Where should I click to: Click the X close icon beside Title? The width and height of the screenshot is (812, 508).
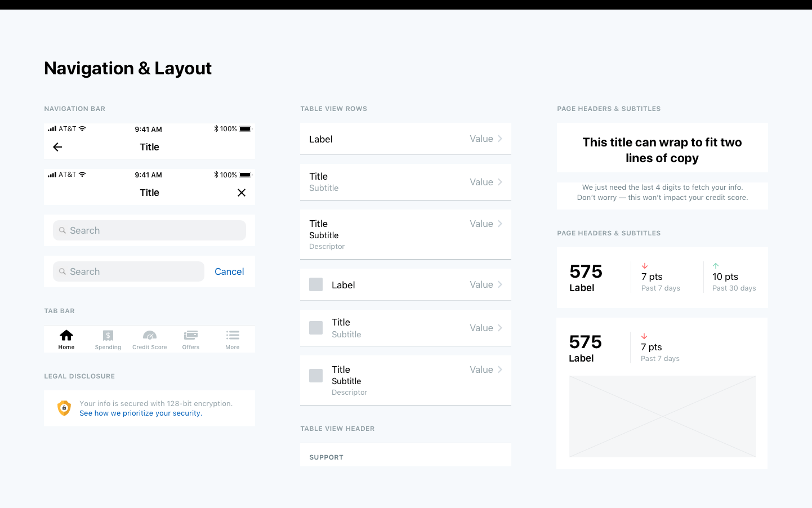242,193
